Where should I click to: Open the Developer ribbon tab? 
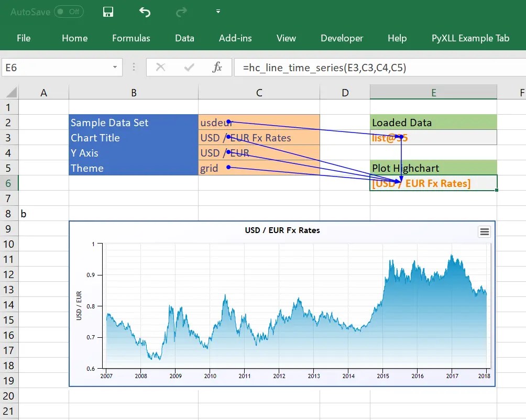(342, 38)
